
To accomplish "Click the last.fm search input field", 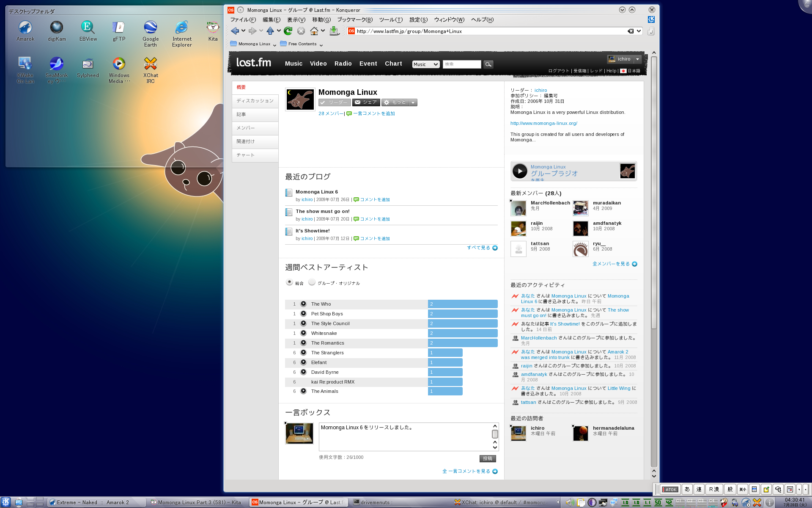I will click(x=462, y=64).
